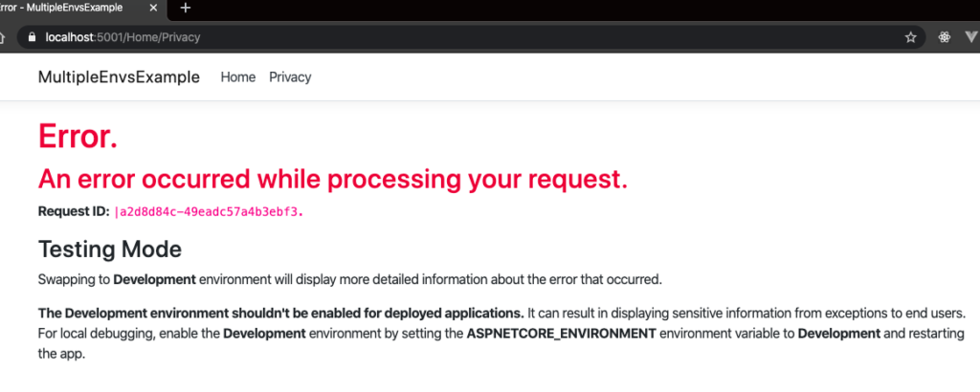The image size is (980, 392).
Task: Open the Vue devtools extension icon
Action: 971,37
